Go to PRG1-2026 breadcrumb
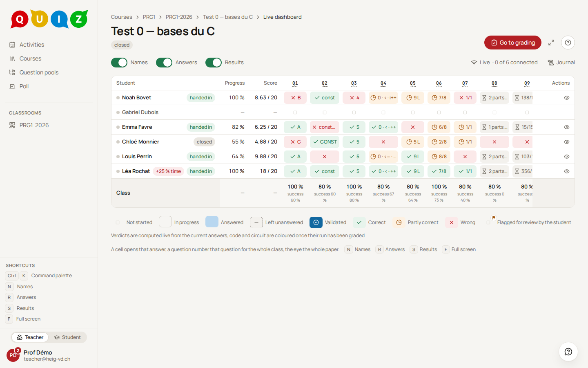588x368 pixels. coord(179,17)
